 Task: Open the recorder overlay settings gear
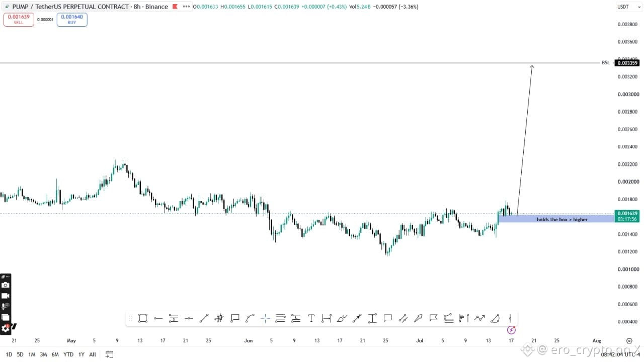[x=6, y=328]
